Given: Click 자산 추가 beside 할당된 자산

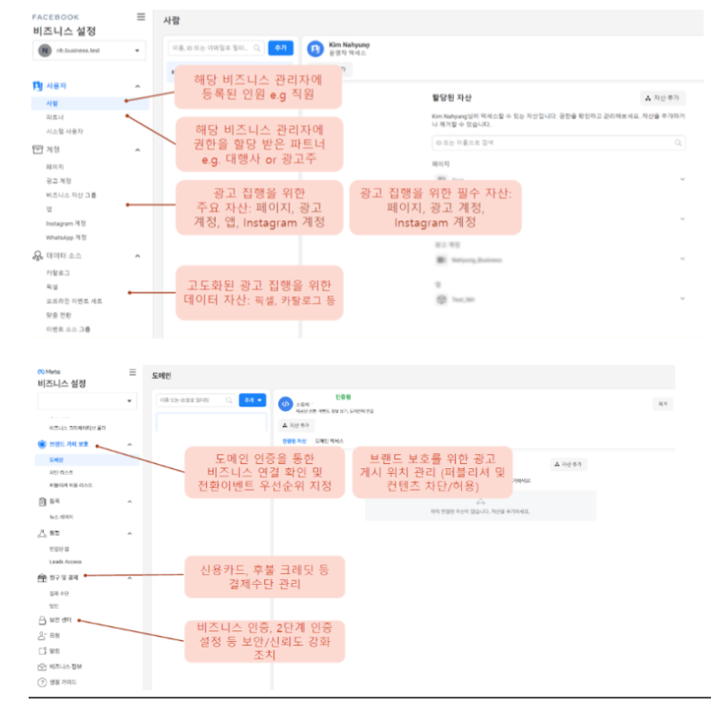Looking at the screenshot, I should tap(663, 98).
